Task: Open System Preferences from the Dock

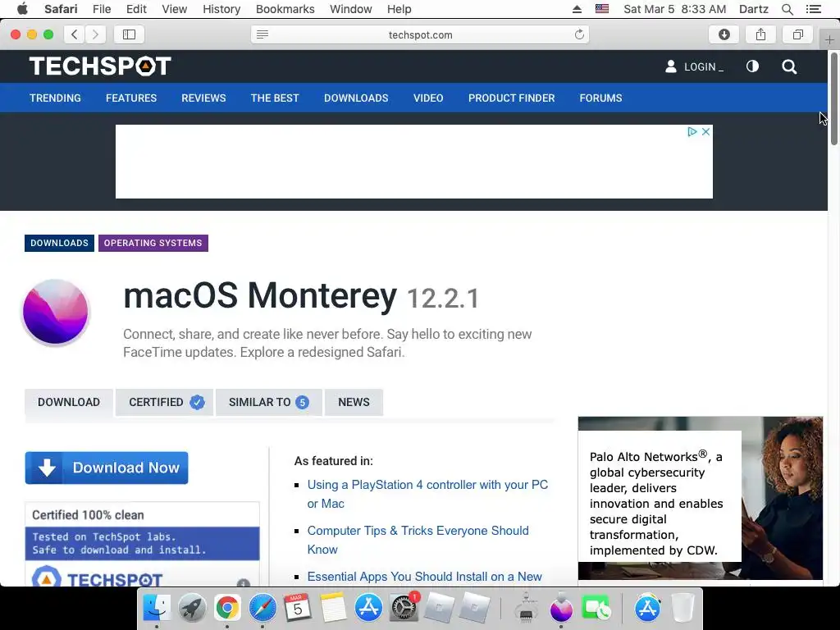Action: [404, 608]
